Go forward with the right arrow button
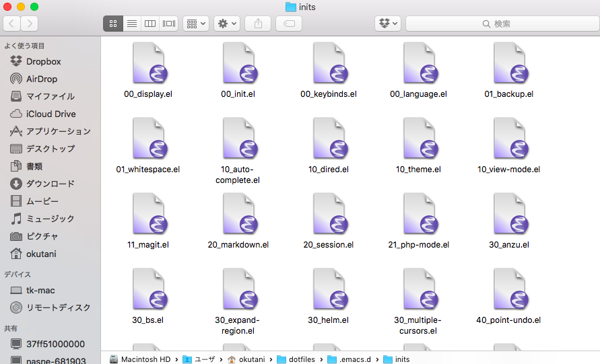 [x=30, y=24]
